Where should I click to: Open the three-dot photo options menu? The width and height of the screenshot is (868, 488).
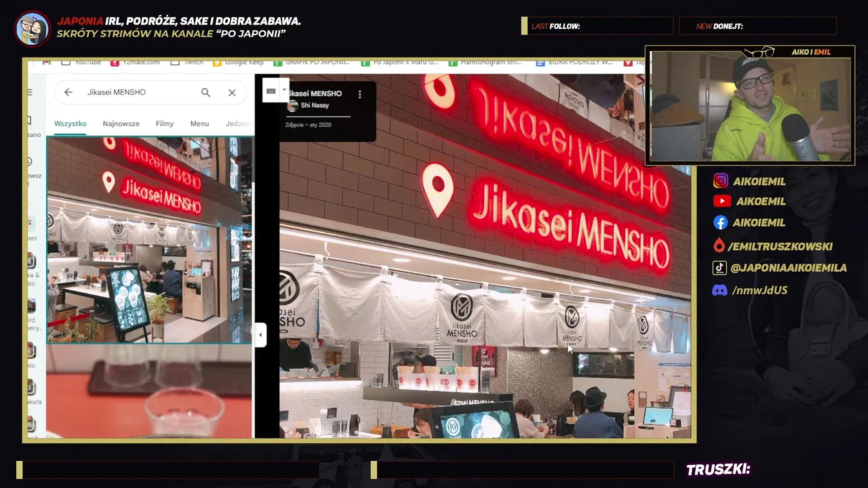(359, 94)
